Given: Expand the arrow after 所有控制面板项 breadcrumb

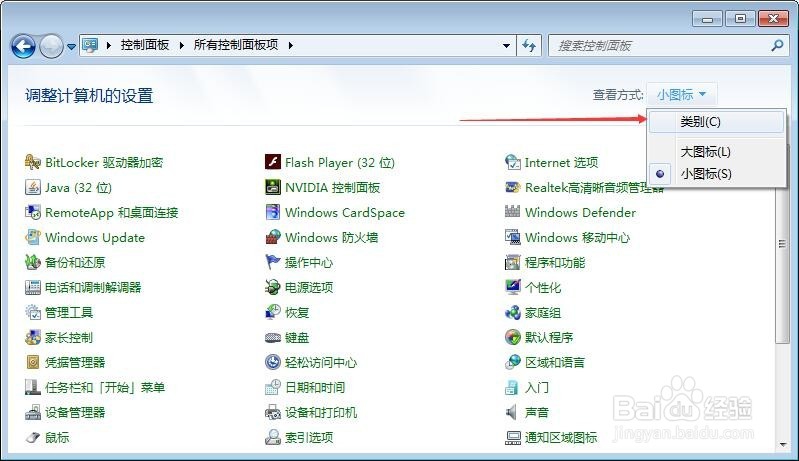Looking at the screenshot, I should (x=290, y=45).
